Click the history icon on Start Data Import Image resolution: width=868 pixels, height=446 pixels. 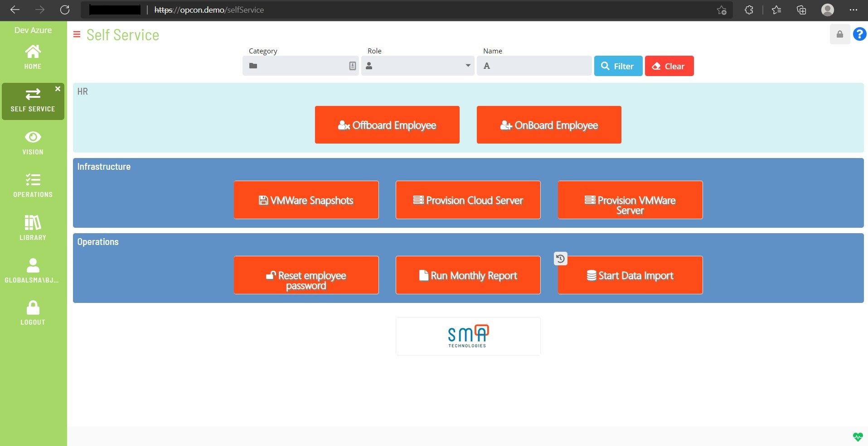pyautogui.click(x=560, y=259)
